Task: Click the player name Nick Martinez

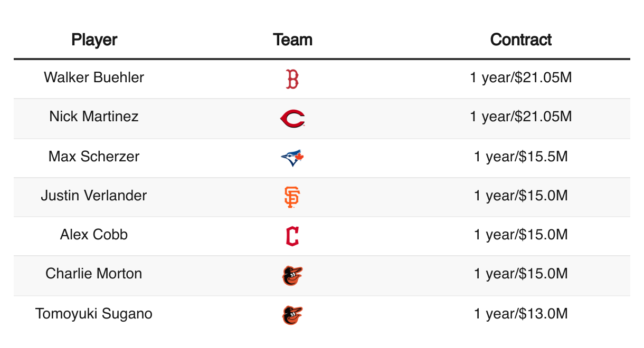Action: [x=94, y=116]
